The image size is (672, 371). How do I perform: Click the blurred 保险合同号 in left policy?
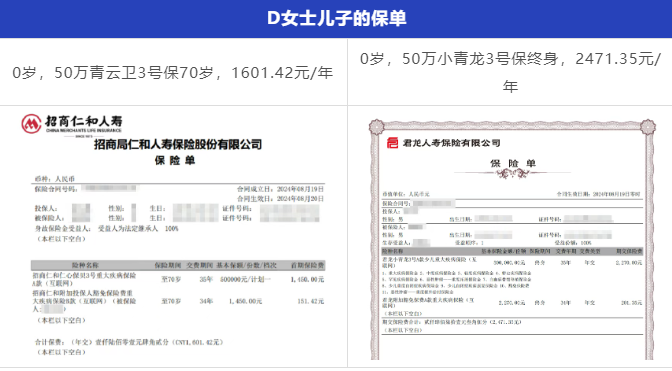tap(109, 188)
